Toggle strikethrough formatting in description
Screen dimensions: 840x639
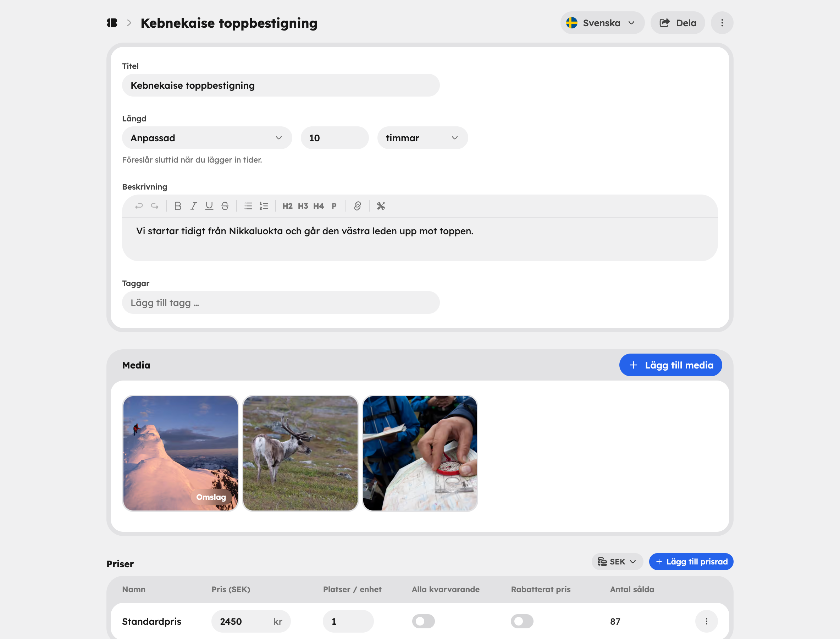click(225, 206)
